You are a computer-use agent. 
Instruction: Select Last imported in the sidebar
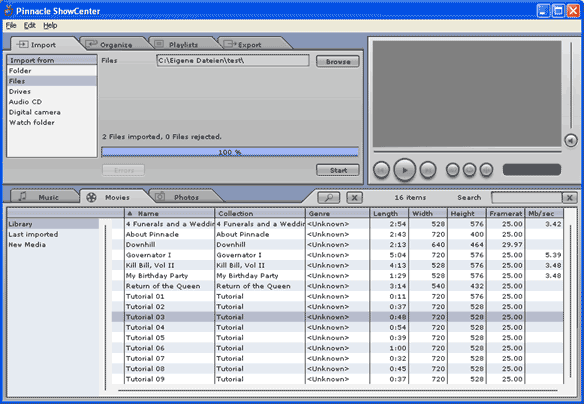53,235
